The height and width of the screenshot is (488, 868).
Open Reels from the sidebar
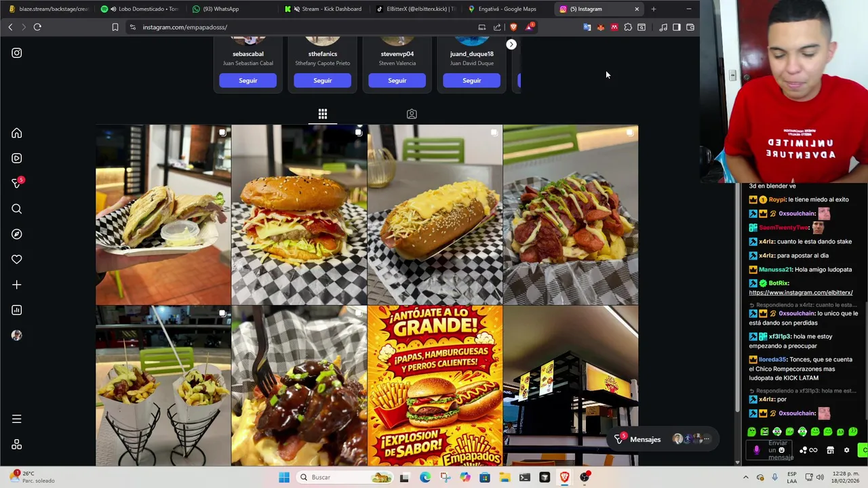click(x=16, y=159)
